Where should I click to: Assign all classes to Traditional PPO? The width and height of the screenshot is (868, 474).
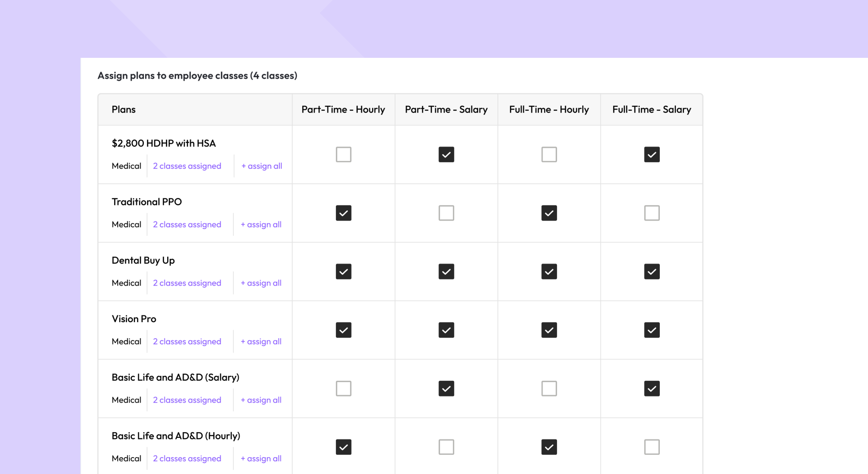pyautogui.click(x=261, y=225)
